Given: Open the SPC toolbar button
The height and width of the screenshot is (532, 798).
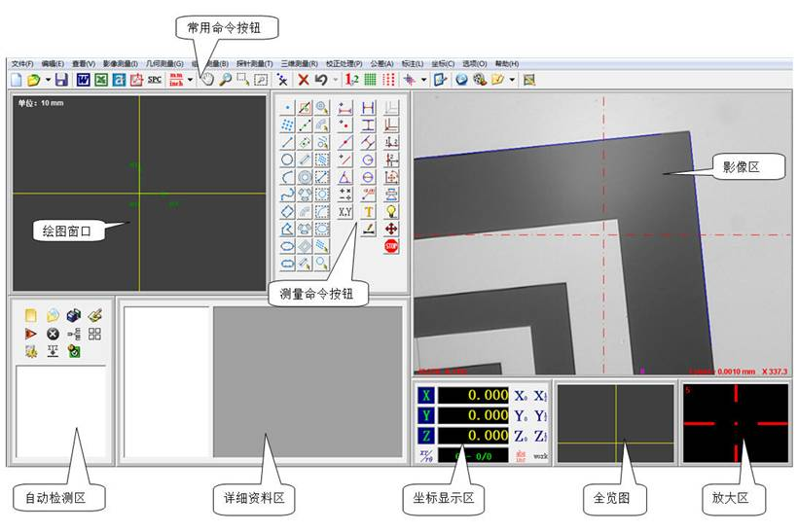Looking at the screenshot, I should click(155, 79).
